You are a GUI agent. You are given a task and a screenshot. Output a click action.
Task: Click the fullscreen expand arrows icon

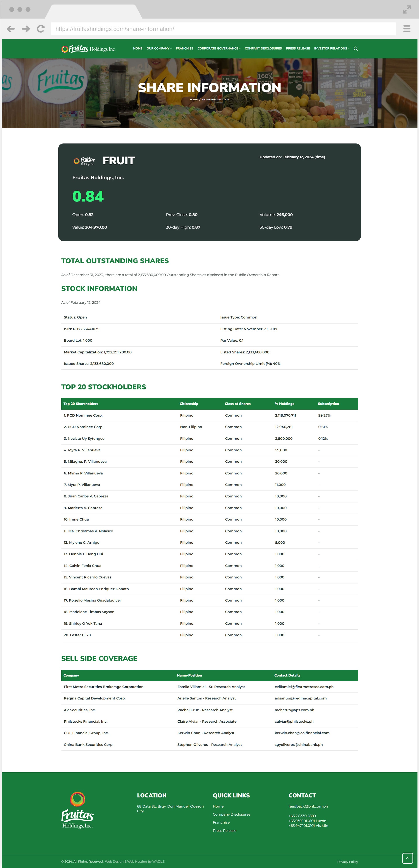pos(407,9)
